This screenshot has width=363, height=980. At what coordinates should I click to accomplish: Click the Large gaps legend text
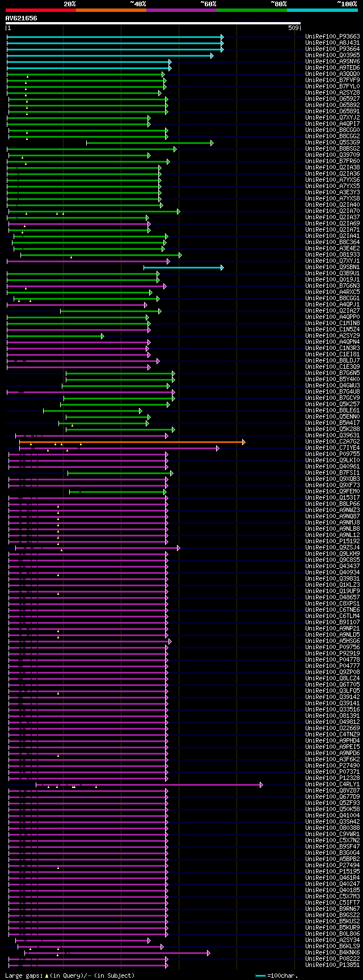tap(70, 975)
